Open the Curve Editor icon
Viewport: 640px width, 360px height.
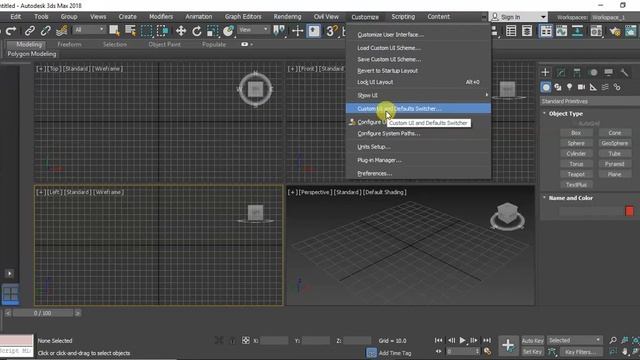(562, 31)
